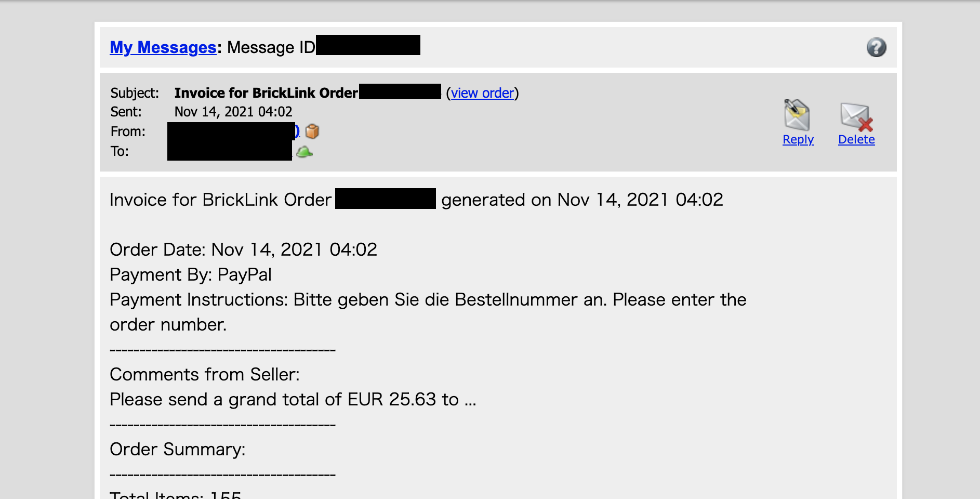Delete this BrickLink message
This screenshot has width=980, height=499.
856,139
